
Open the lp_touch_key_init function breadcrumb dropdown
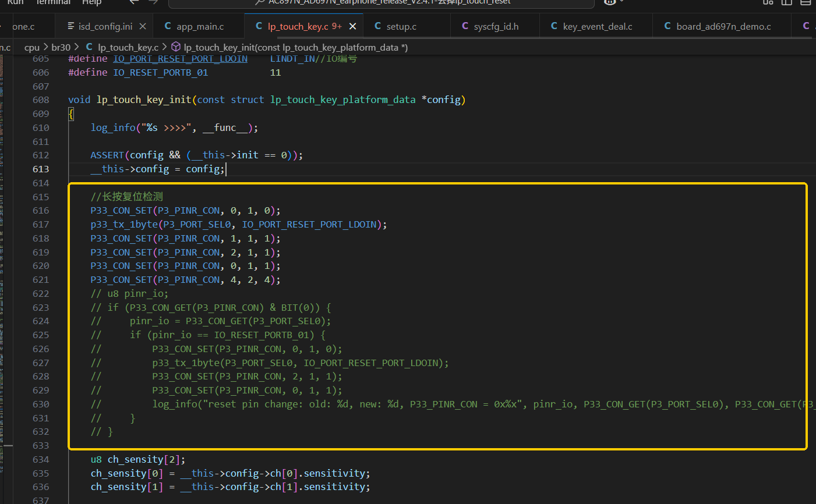pyautogui.click(x=296, y=47)
